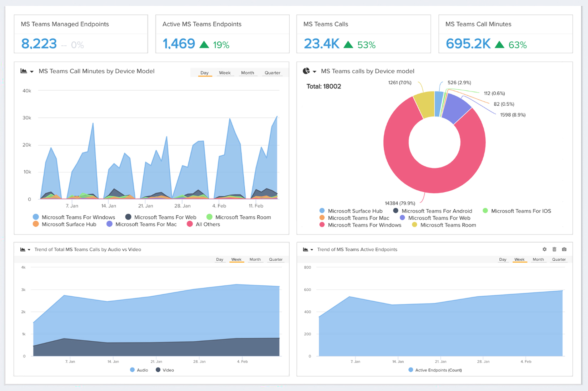The image size is (588, 391).
Task: Click the 112 (0.6%) donut label
Action: (x=494, y=93)
